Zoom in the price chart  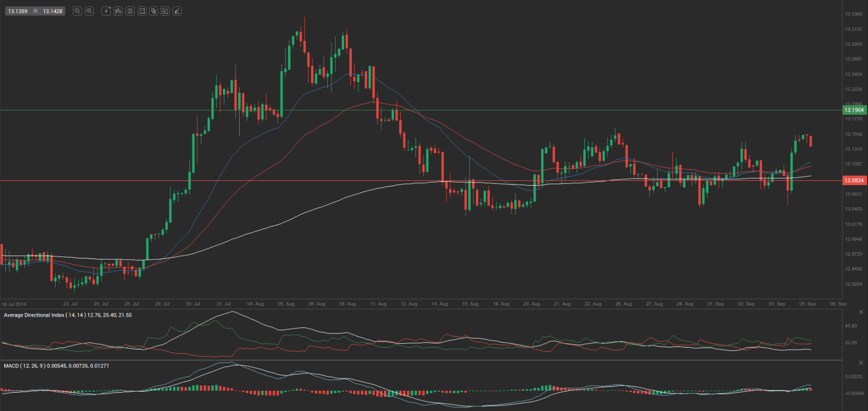[x=89, y=11]
